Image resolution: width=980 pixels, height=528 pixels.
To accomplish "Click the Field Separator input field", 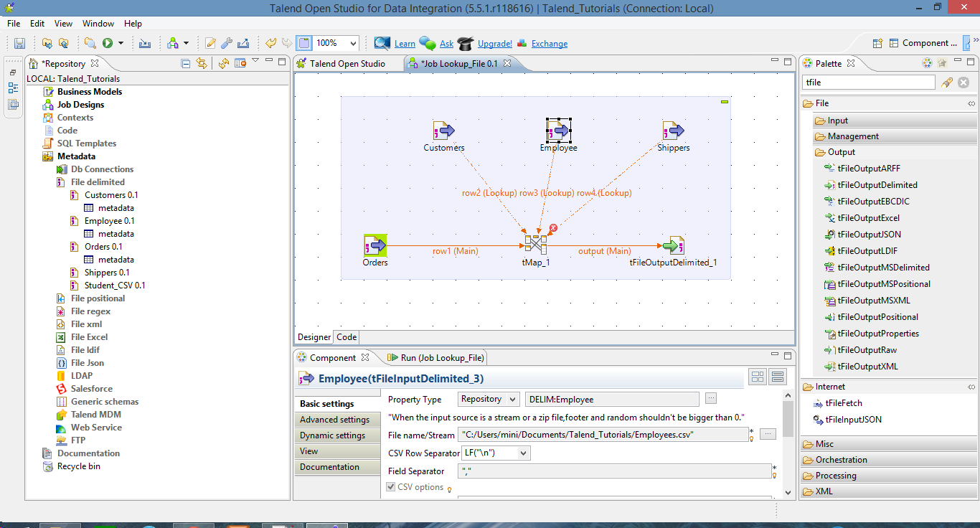I will tap(615, 471).
